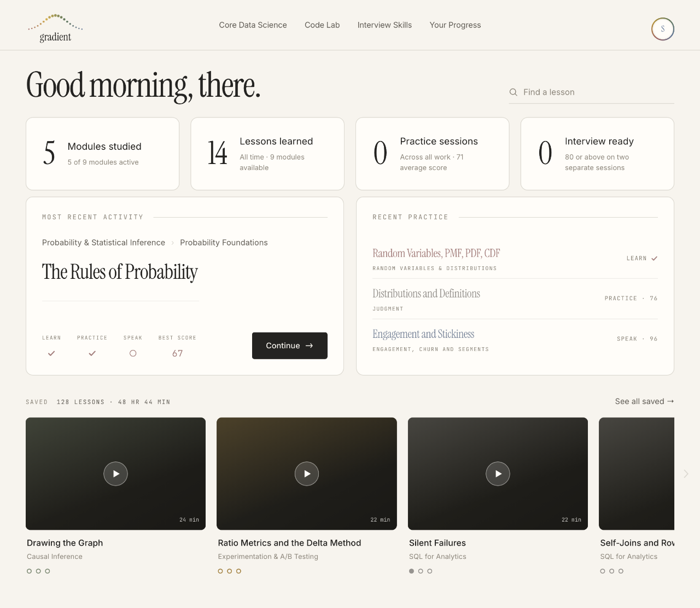Select the Interview ready stat card
The image size is (700, 608).
[x=597, y=154]
